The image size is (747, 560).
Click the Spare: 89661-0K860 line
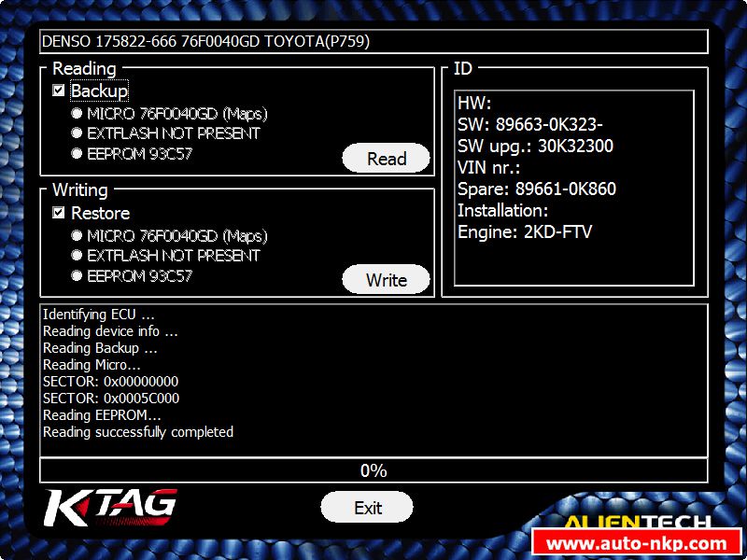point(536,189)
